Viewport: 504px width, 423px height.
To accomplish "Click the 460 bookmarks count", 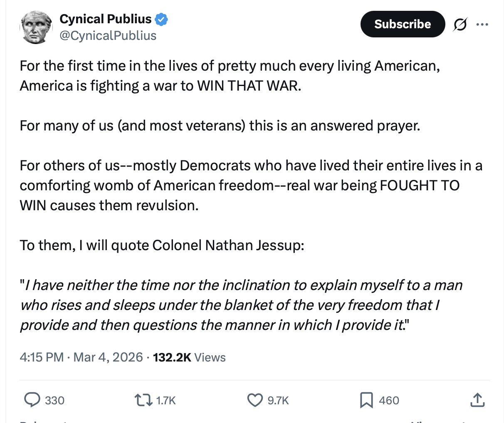I will (389, 401).
